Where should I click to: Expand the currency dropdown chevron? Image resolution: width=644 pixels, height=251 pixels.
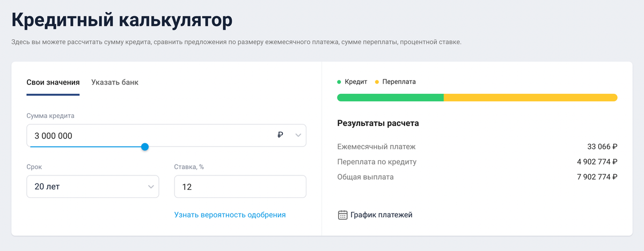tap(298, 136)
